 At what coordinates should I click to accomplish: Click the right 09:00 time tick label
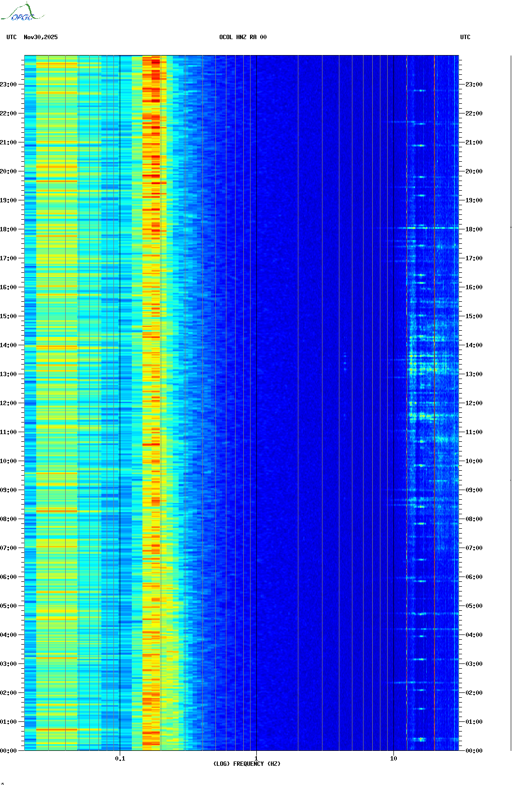pos(474,490)
